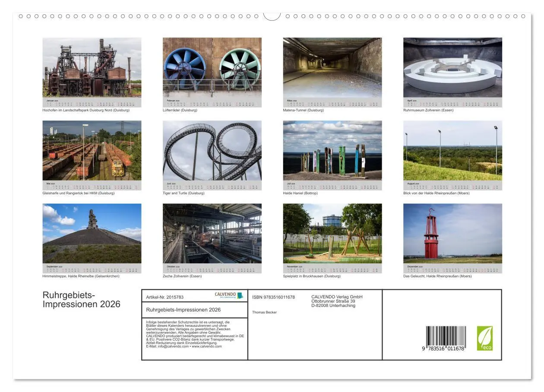Viewport: 544px width, 392px height.
Task: Click the green eco leaf icon
Action: [x=484, y=338]
